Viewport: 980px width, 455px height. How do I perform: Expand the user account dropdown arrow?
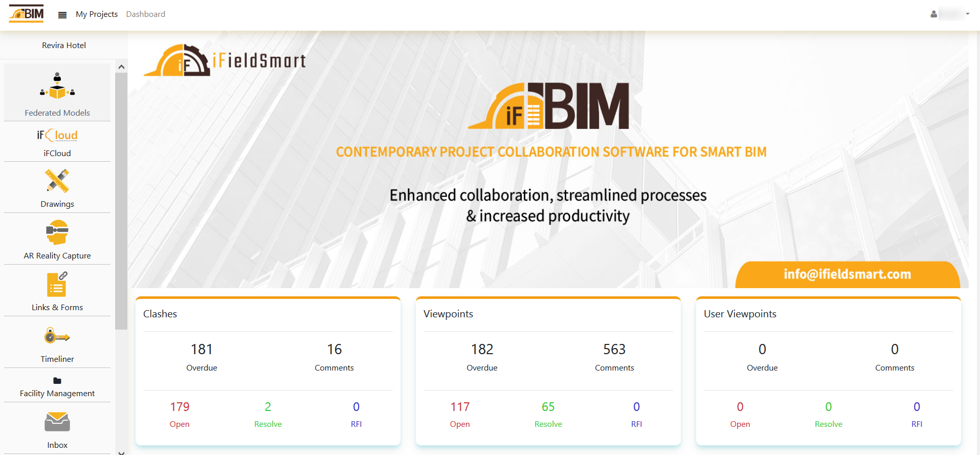pyautogui.click(x=968, y=14)
